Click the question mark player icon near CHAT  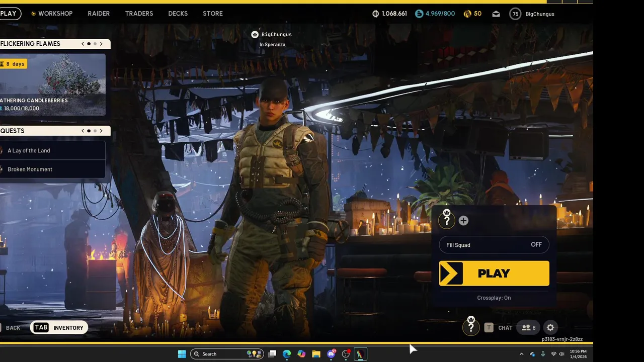coord(471,327)
